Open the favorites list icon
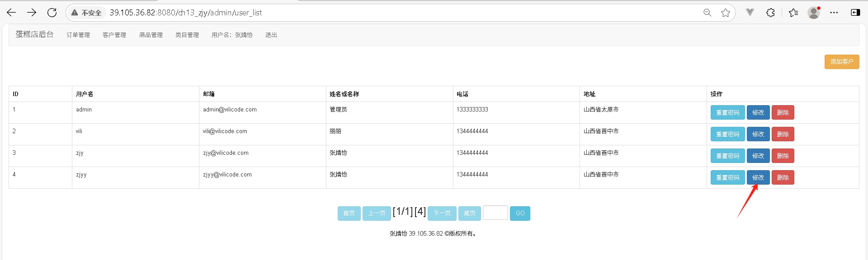Screen dimensions: 868x260 793,13
